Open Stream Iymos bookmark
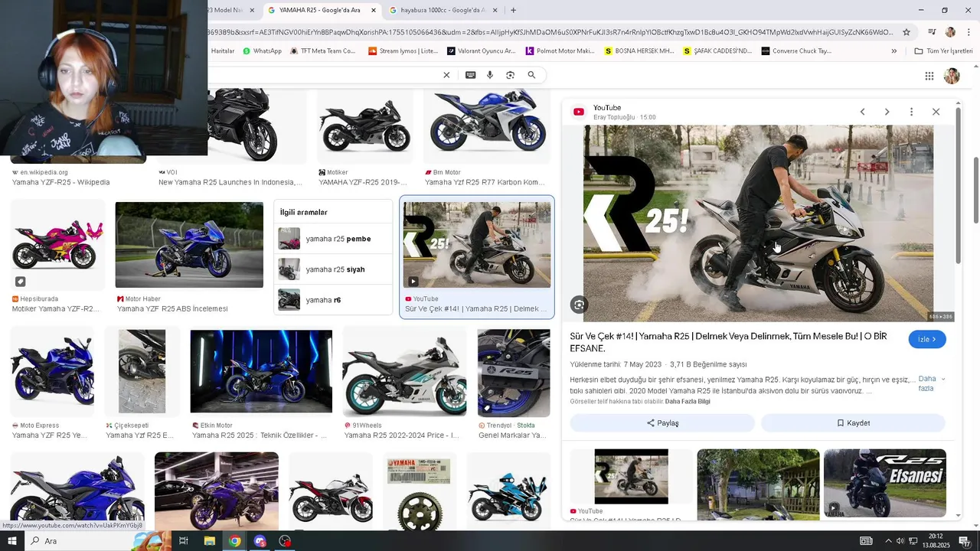 [x=403, y=51]
